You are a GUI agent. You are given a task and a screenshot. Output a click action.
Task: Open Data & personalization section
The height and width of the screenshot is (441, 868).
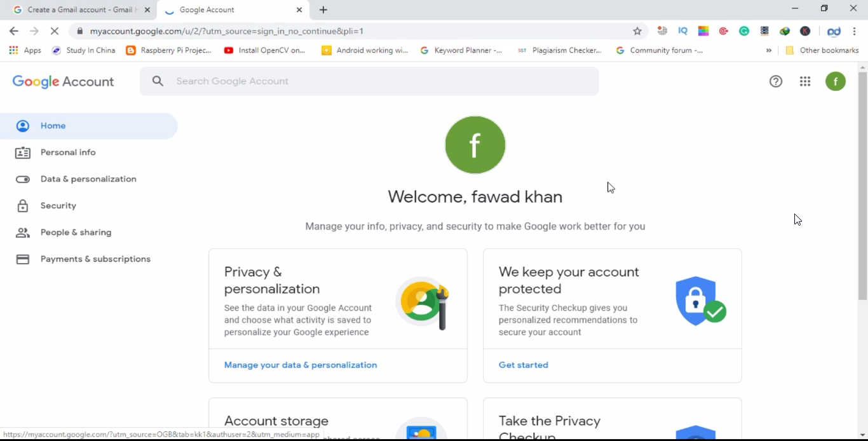(89, 179)
